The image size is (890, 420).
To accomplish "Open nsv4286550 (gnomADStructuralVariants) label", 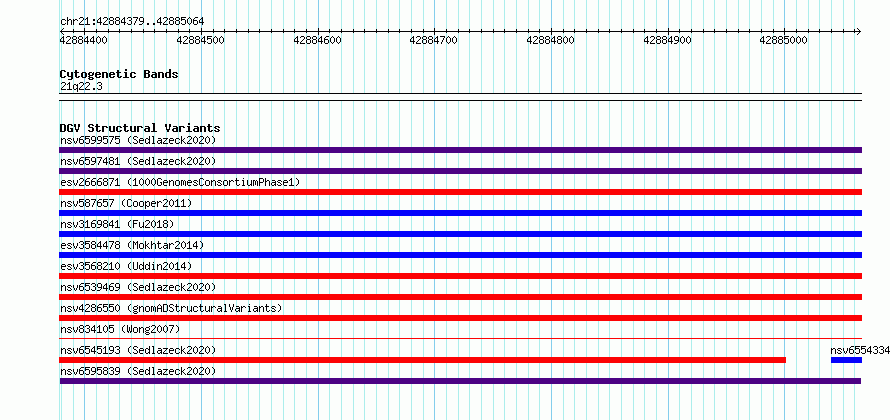I will [x=171, y=308].
